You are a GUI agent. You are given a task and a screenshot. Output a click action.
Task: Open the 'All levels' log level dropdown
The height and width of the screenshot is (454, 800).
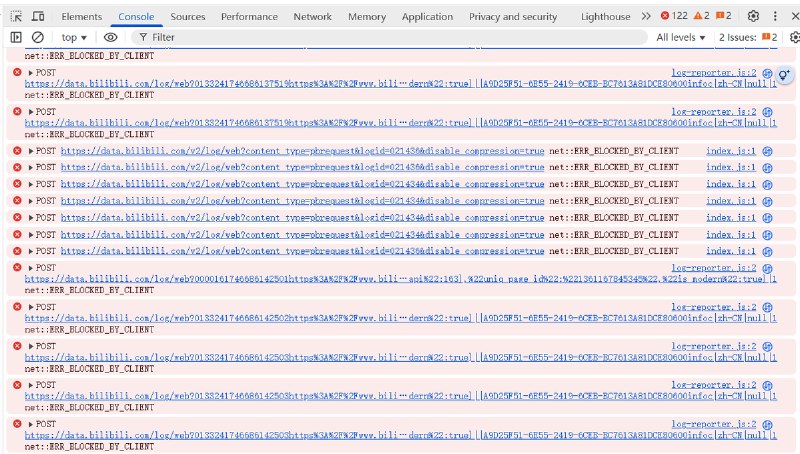click(681, 37)
